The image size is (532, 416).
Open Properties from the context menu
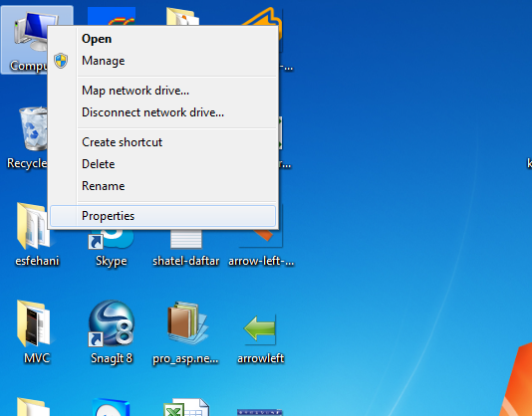click(162, 216)
